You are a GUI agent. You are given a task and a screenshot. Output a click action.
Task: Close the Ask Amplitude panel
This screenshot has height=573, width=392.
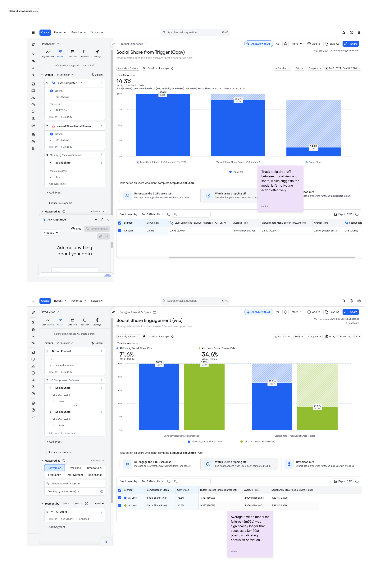point(108,220)
